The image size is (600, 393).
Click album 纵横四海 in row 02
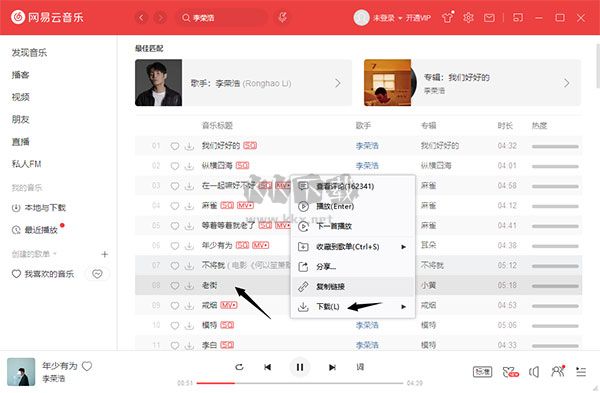pyautogui.click(x=436, y=166)
